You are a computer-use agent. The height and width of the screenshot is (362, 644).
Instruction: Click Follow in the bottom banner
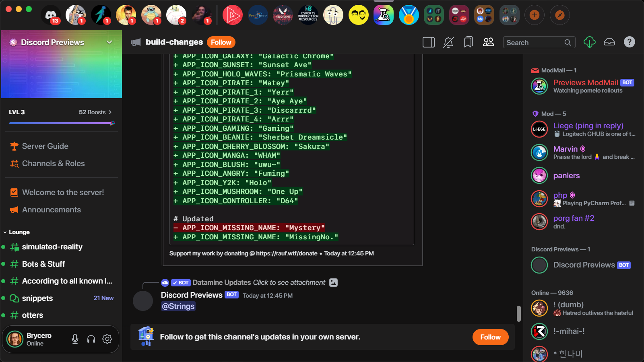tap(490, 337)
